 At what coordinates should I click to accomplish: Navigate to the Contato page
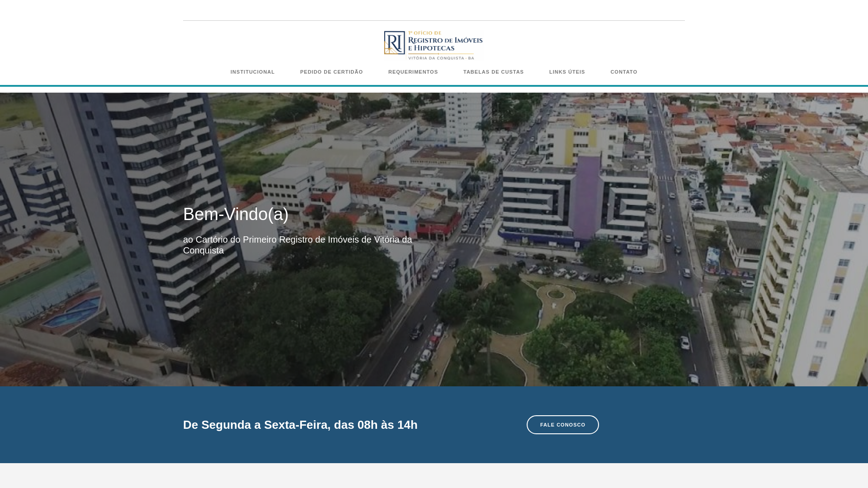[x=624, y=72]
